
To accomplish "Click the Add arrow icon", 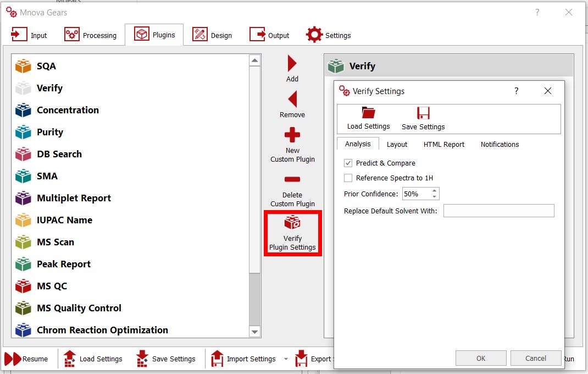I will 292,64.
